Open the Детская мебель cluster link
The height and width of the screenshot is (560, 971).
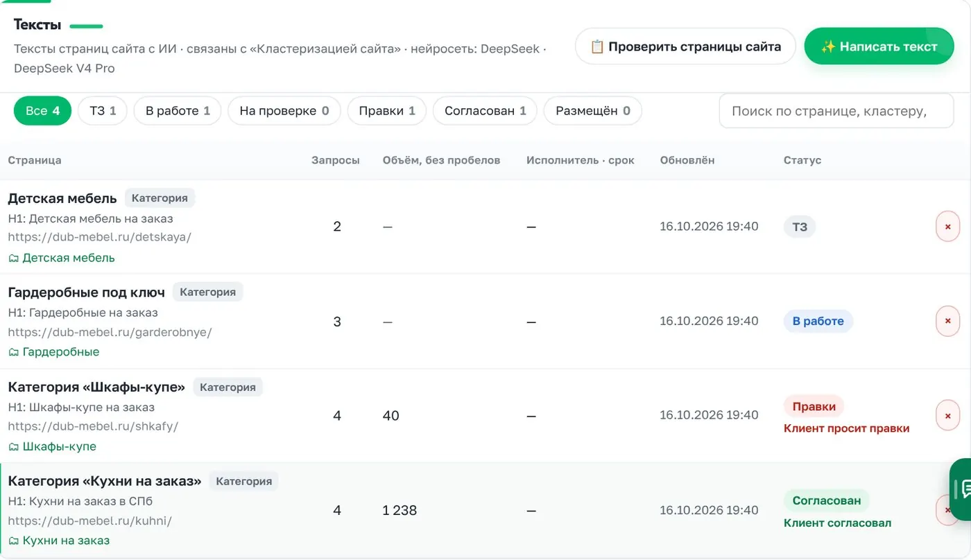click(62, 258)
